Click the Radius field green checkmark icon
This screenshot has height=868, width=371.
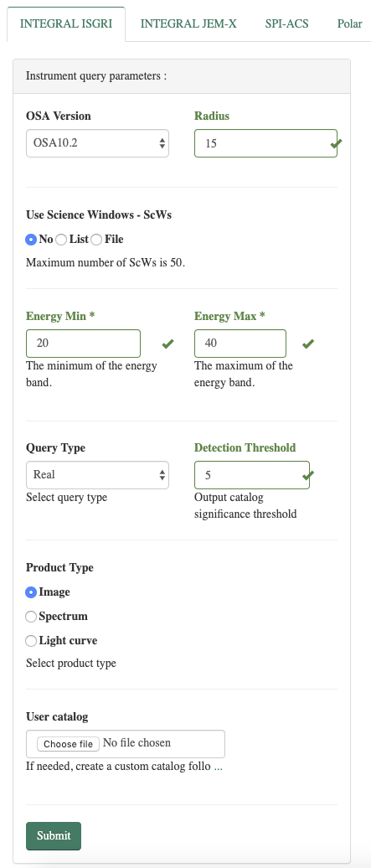(336, 144)
